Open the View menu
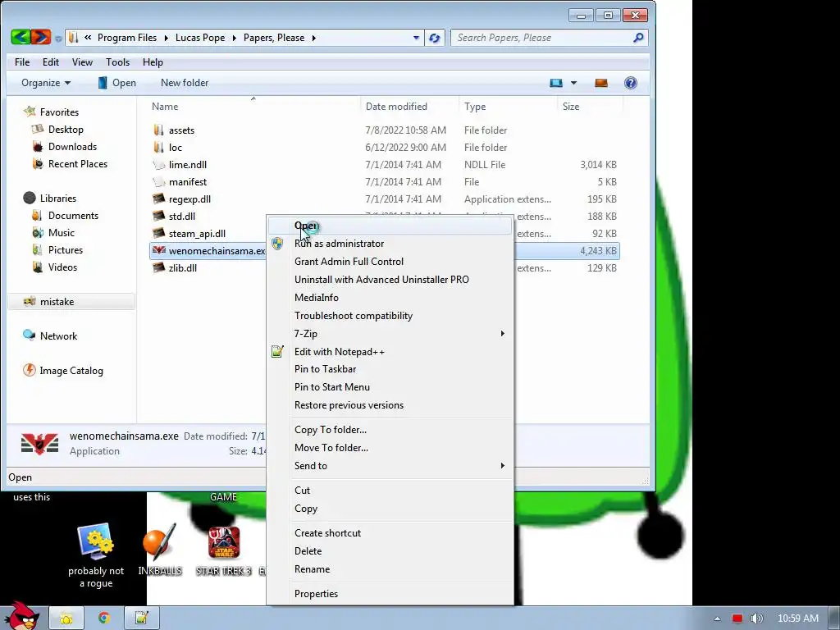 point(82,62)
